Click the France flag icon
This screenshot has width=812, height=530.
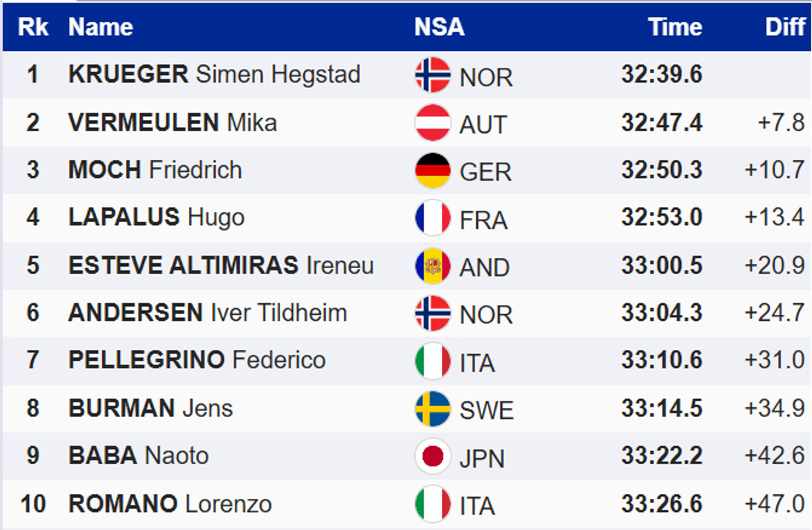432,218
